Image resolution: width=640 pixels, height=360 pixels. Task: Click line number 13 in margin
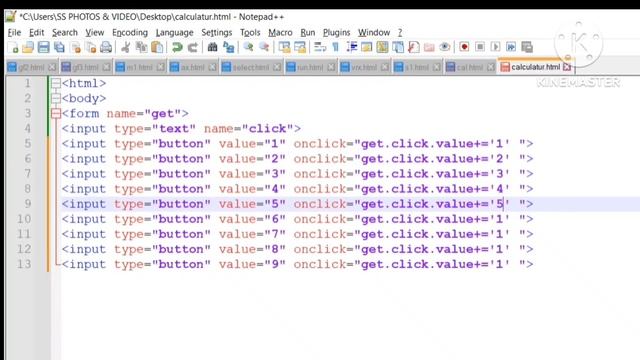tap(24, 264)
